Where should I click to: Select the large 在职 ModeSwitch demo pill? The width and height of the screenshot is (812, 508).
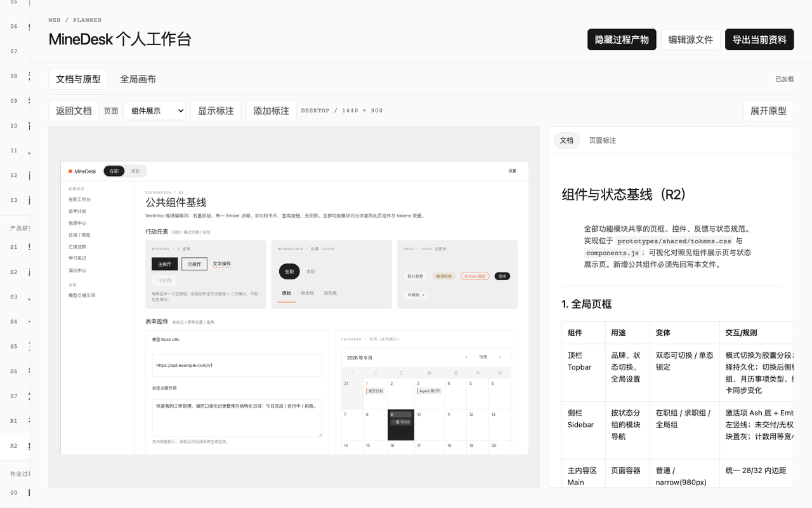(289, 272)
